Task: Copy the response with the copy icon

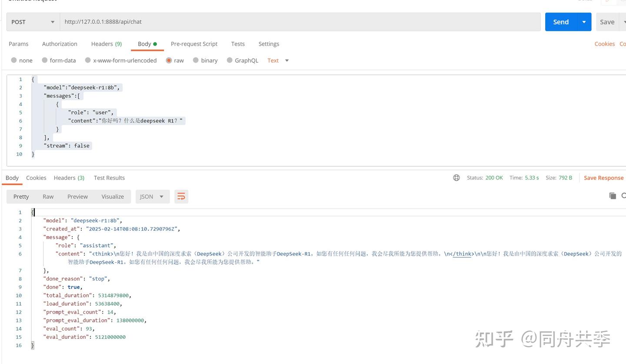Action: (613, 196)
